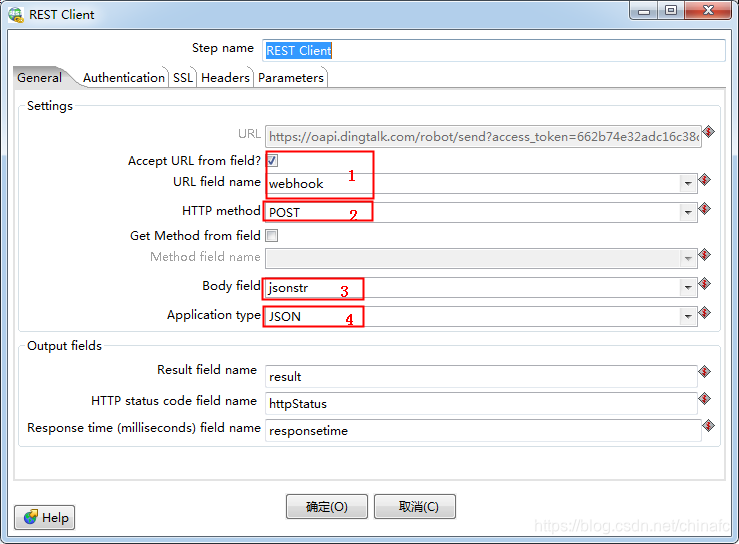Click the Result field name input
739x544 pixels.
[481, 377]
